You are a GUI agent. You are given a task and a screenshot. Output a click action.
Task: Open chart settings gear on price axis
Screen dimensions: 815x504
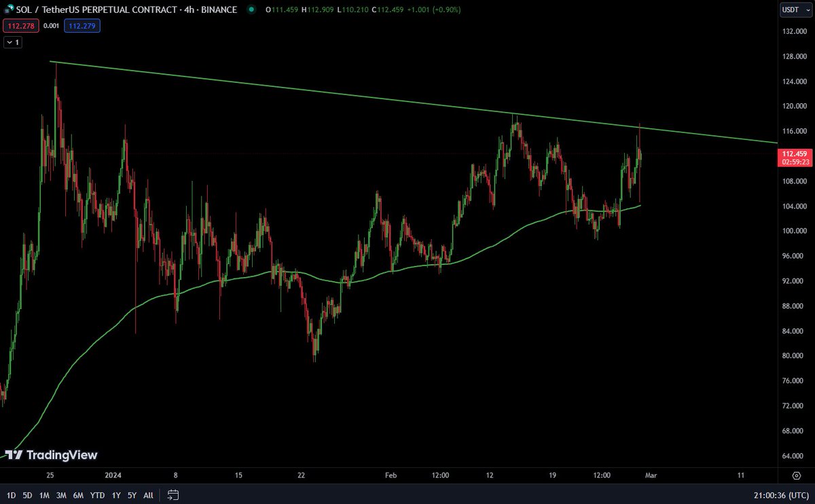pyautogui.click(x=795, y=475)
